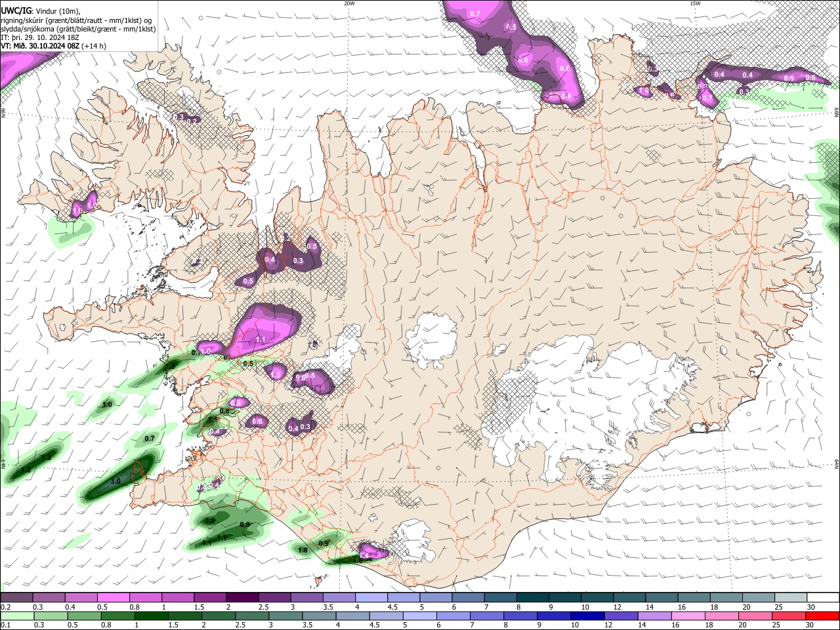The image size is (840, 630).
Task: Click the upper scale swatch between 1.5 and 2
Action: [210, 598]
